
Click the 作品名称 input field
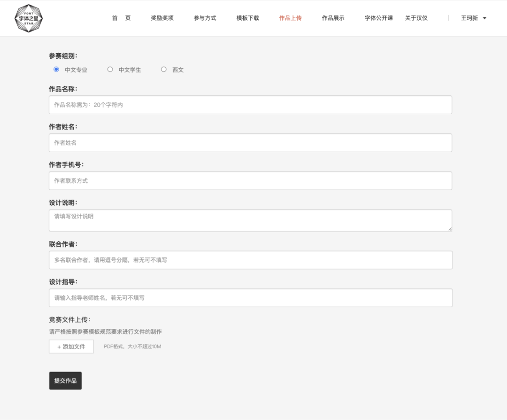pos(250,105)
